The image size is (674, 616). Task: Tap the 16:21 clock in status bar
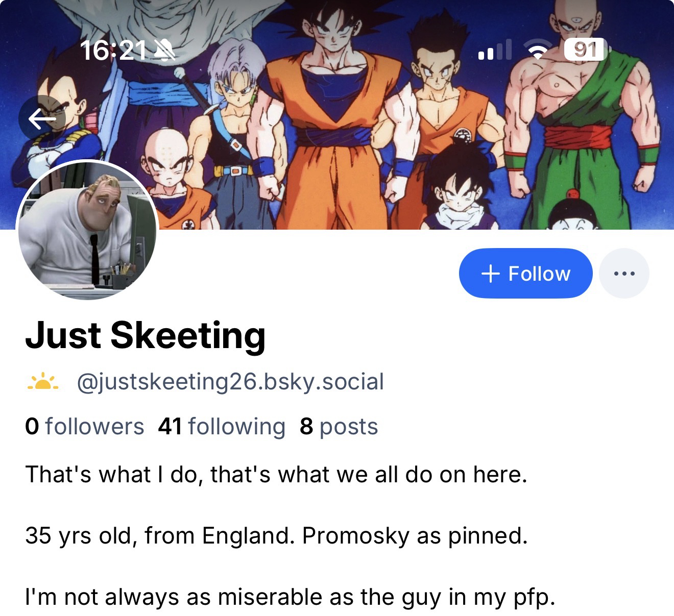click(113, 50)
